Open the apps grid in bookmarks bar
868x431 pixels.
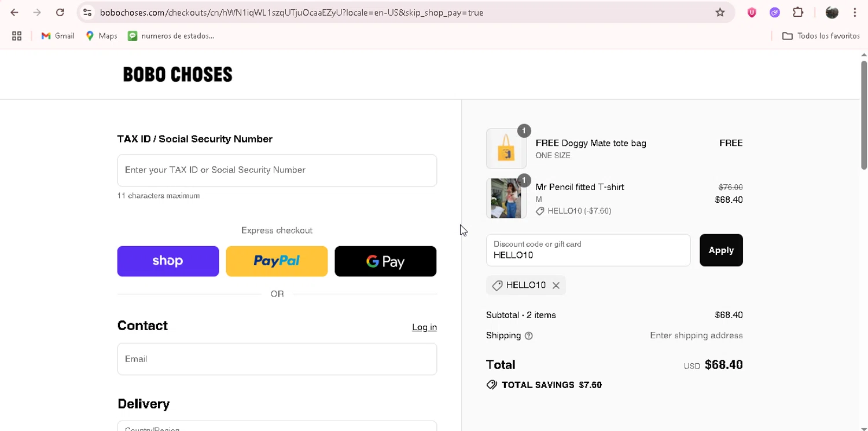[17, 36]
